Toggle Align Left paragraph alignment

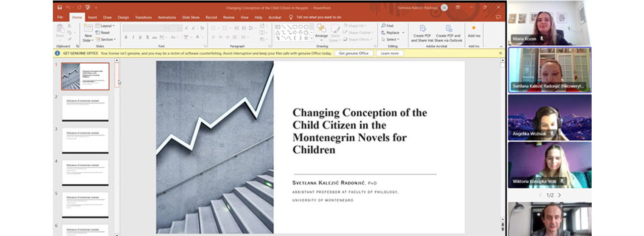tap(213, 37)
